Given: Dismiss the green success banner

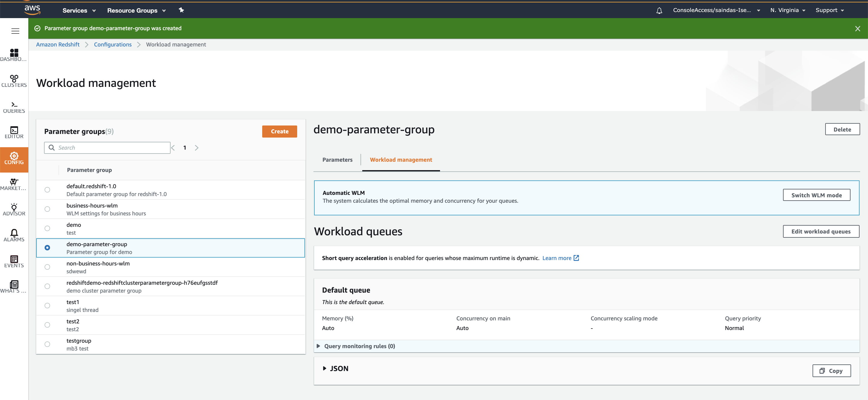Looking at the screenshot, I should pos(857,29).
